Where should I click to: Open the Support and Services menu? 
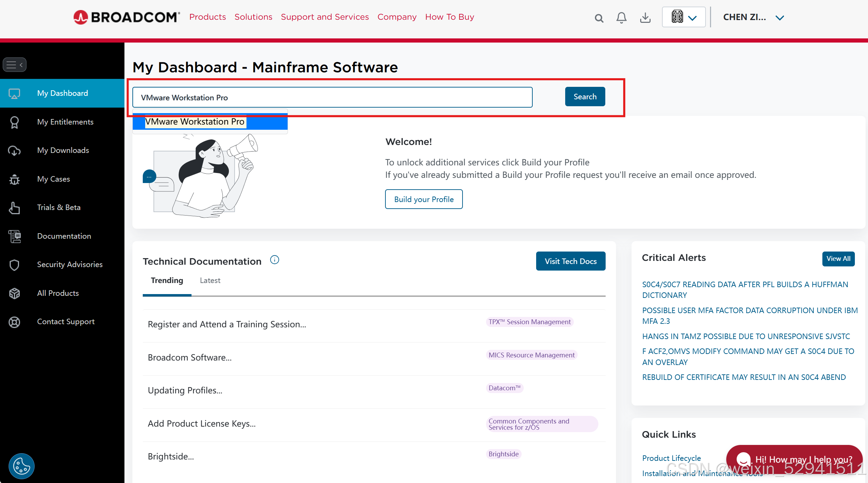[325, 17]
